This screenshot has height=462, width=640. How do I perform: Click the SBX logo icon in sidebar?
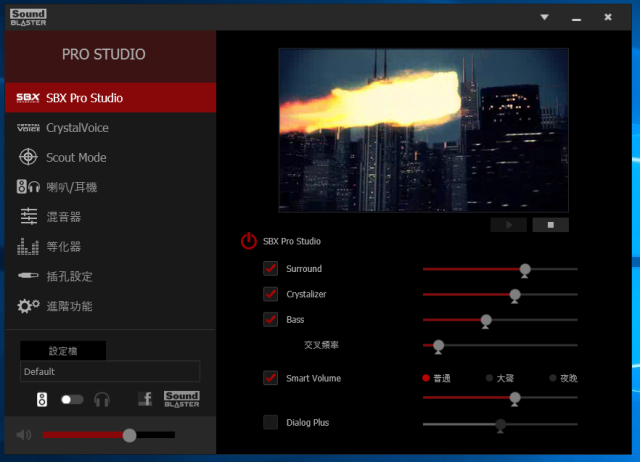click(28, 98)
